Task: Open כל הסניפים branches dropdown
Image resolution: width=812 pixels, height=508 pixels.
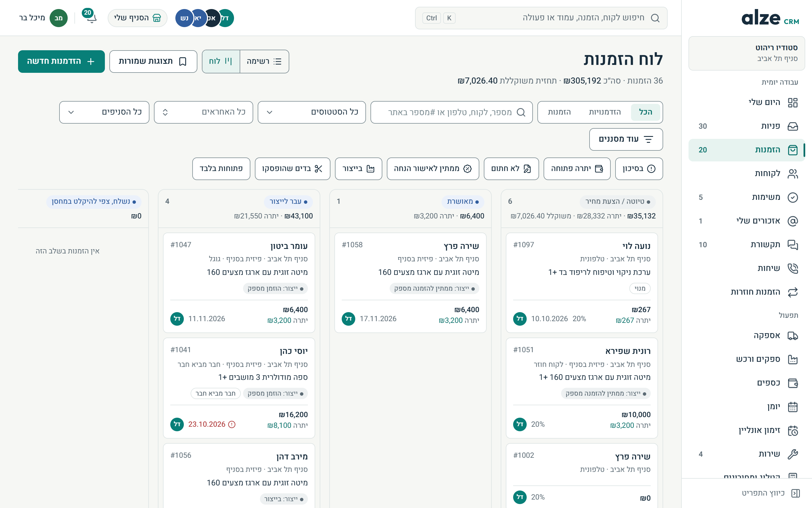Action: [x=104, y=112]
